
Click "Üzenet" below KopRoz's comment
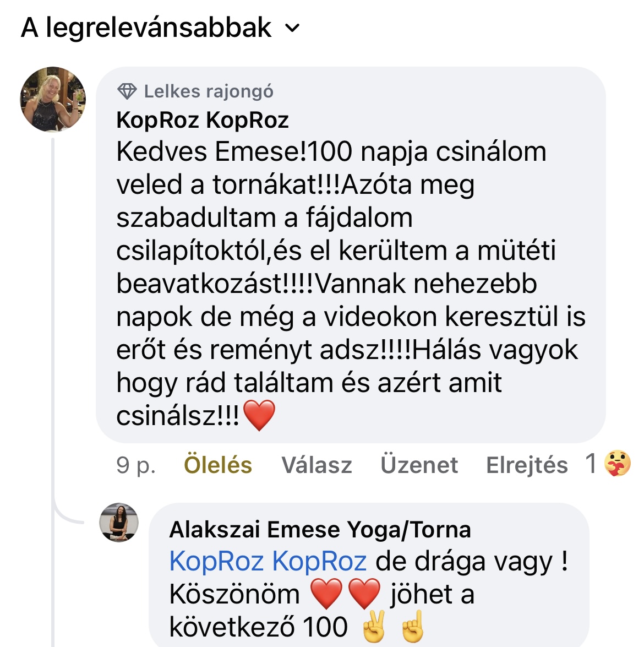(419, 465)
